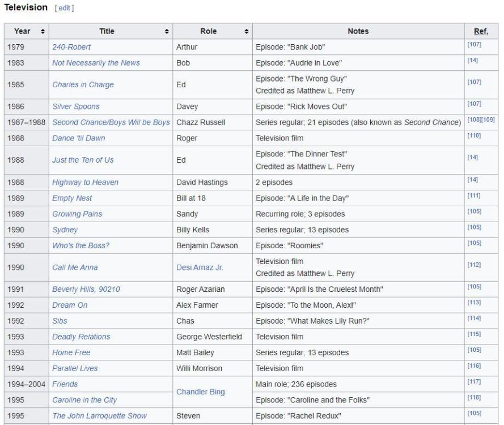Go to Charles in Charge page

click(x=83, y=84)
